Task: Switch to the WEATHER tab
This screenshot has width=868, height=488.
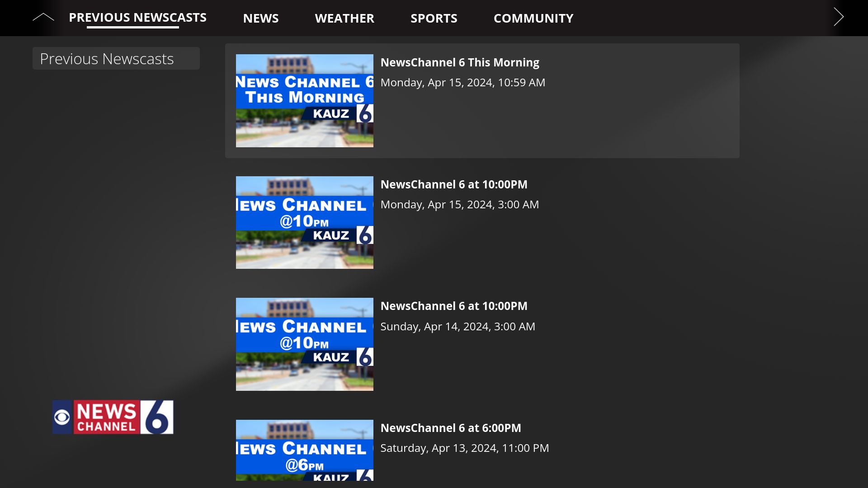Action: (344, 18)
